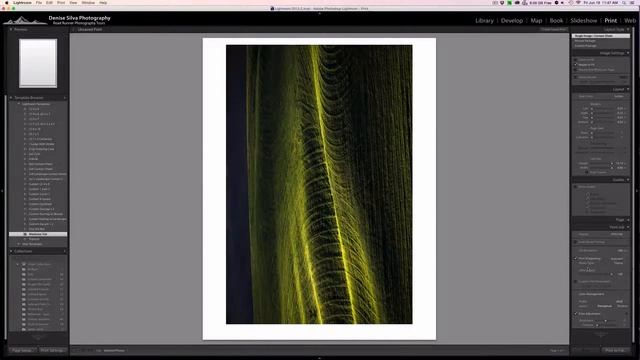The image size is (640, 360).
Task: Toggle the Print Sharpening checkbox
Action: 576,258
